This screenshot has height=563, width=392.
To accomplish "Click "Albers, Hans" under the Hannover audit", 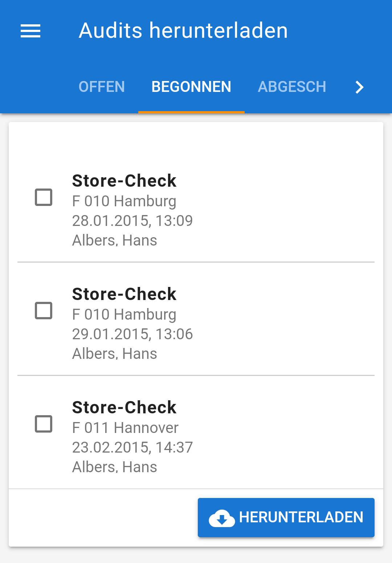I will click(x=115, y=467).
